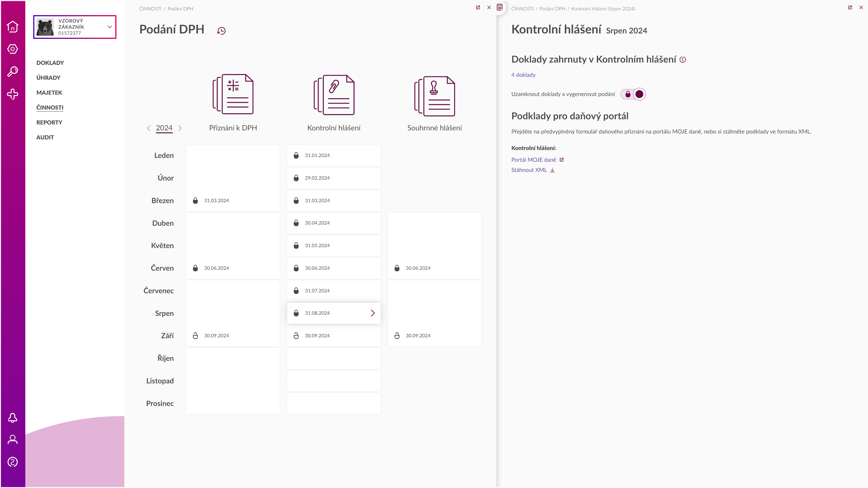The height and width of the screenshot is (488, 868).
Task: Click the 4 doklady link
Action: pyautogui.click(x=523, y=75)
